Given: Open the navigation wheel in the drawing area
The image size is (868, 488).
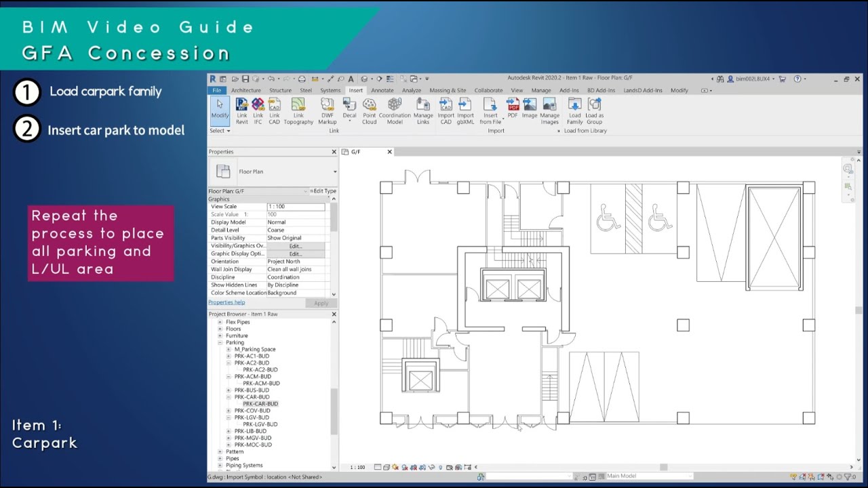Looking at the screenshot, I should pyautogui.click(x=848, y=169).
